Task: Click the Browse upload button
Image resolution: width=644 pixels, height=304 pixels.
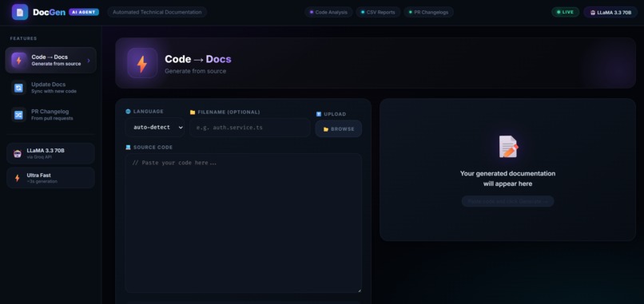Action: tap(339, 128)
